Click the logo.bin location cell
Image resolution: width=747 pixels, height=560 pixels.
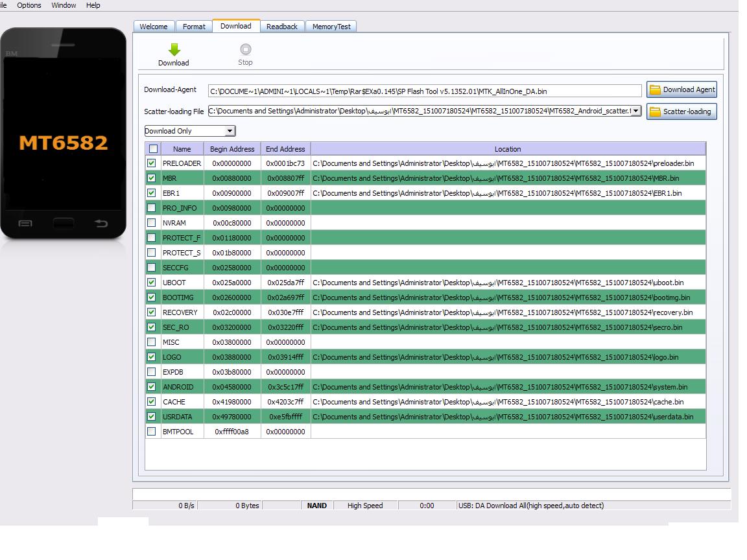coord(508,357)
